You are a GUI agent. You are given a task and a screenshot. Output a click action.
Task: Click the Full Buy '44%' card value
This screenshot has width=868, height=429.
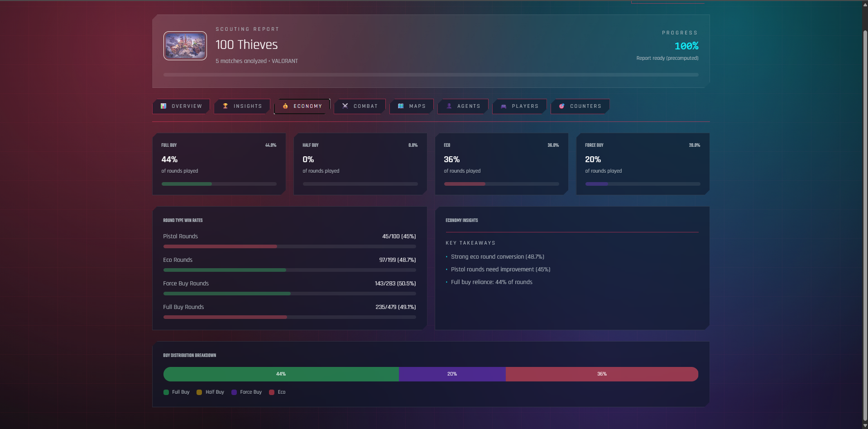(169, 159)
